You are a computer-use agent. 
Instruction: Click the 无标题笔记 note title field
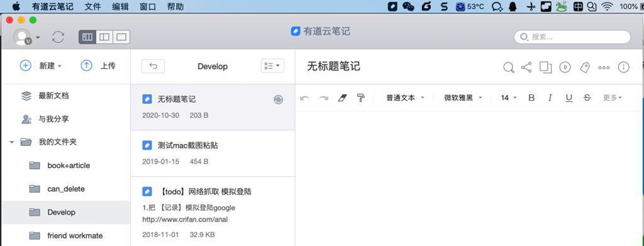333,67
